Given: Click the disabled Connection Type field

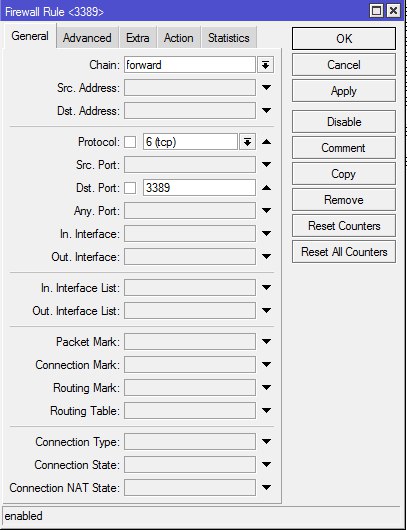Looking at the screenshot, I should pyautogui.click(x=190, y=442).
